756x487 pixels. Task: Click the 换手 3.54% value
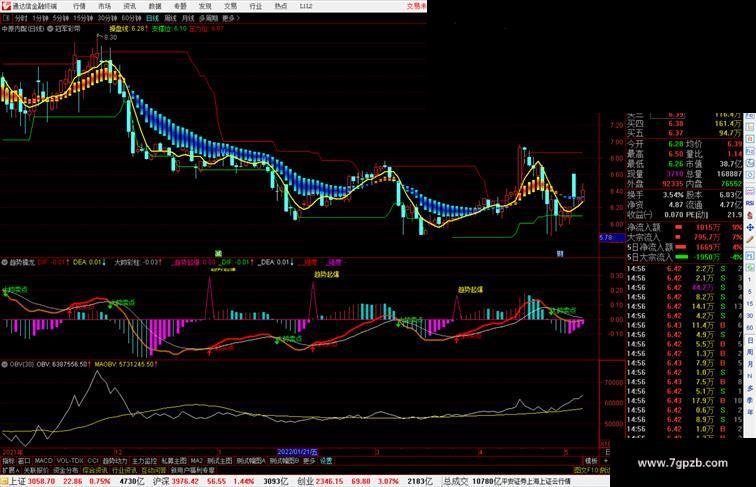673,195
